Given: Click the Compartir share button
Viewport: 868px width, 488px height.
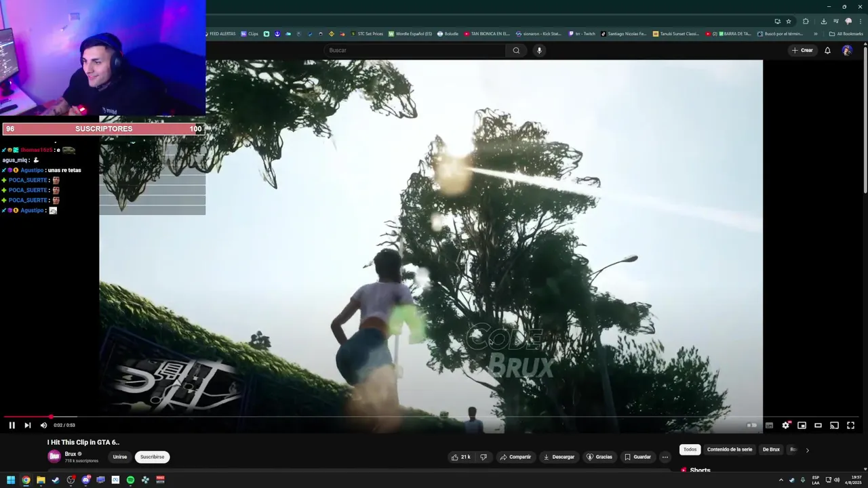Looking at the screenshot, I should pyautogui.click(x=515, y=457).
